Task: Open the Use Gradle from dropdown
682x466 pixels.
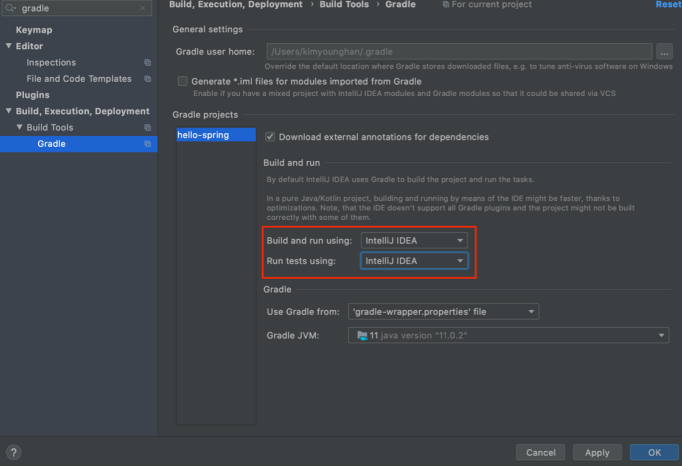Action: (443, 312)
